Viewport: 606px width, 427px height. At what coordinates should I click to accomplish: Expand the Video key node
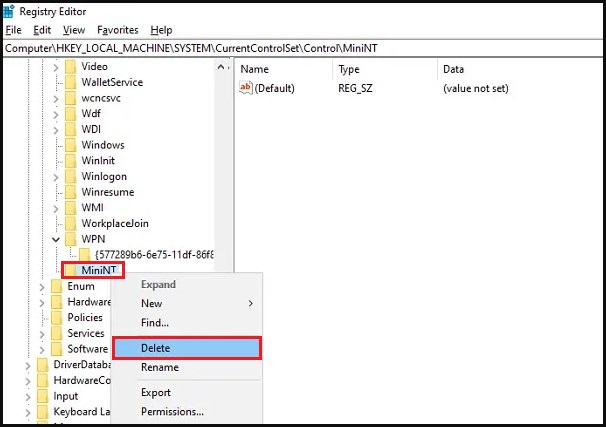[56, 66]
